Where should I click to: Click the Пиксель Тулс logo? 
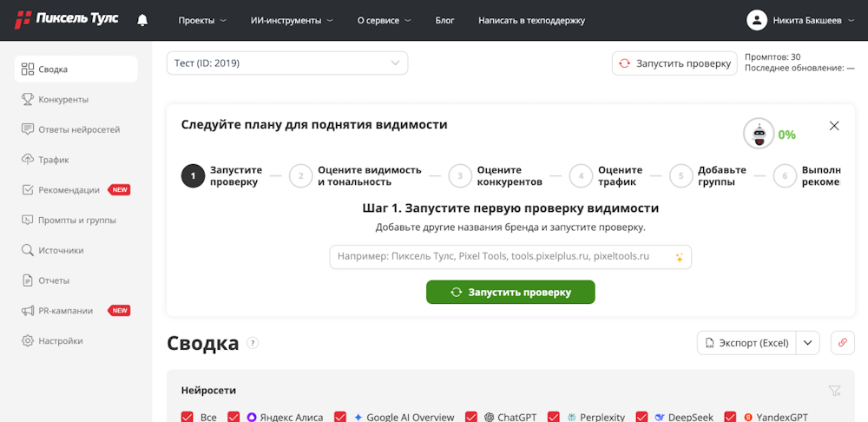[67, 20]
